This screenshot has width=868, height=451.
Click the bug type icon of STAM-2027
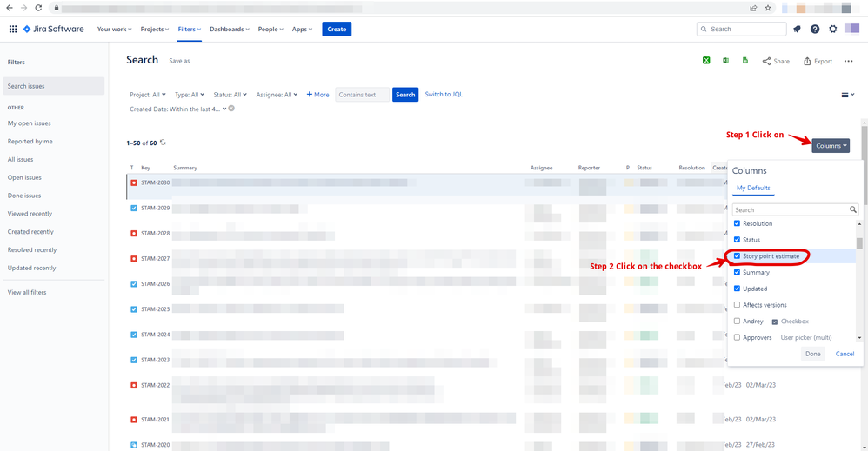(133, 258)
